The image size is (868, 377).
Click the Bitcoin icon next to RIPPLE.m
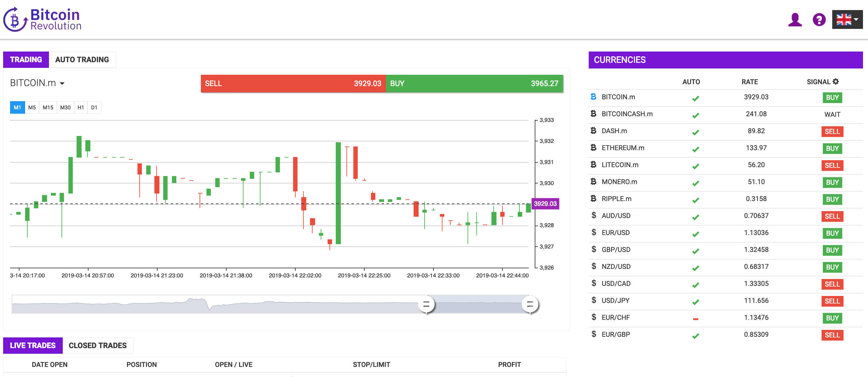point(593,199)
